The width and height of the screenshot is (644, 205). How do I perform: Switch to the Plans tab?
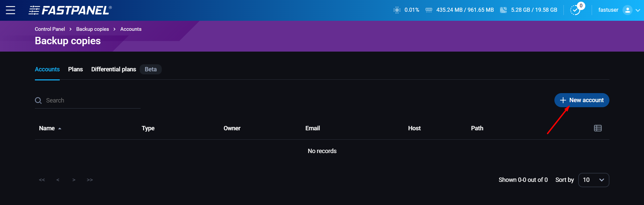(x=75, y=69)
